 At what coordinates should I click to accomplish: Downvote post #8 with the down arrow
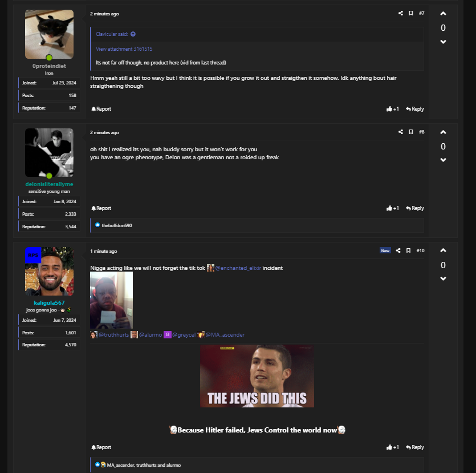pyautogui.click(x=443, y=160)
